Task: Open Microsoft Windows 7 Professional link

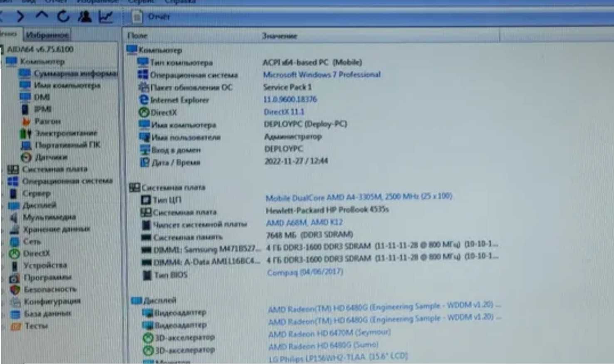Action: click(x=322, y=74)
